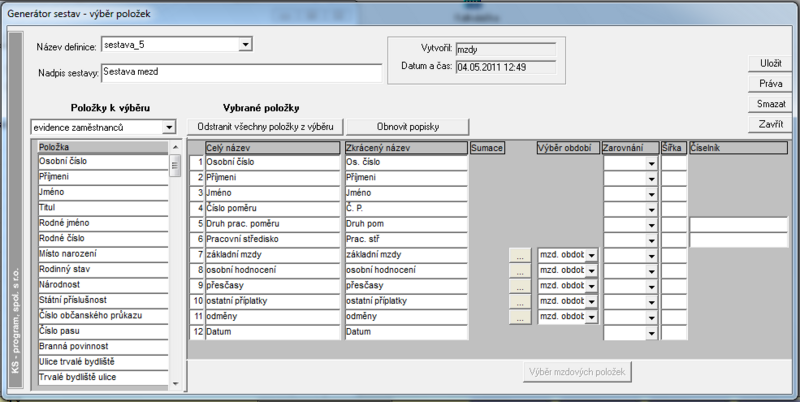
Task: Open Zarovnání dropdown for Pracovní středisko row
Action: click(651, 240)
